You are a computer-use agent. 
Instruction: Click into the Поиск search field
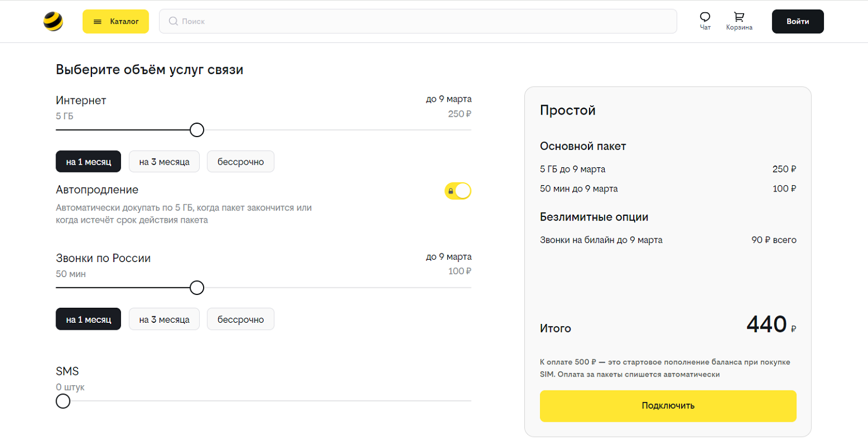(418, 21)
